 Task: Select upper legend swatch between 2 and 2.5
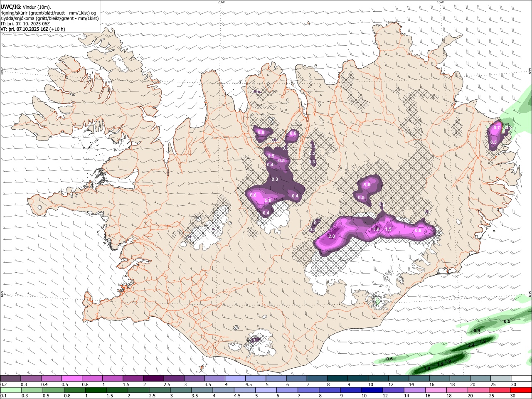pos(153,378)
